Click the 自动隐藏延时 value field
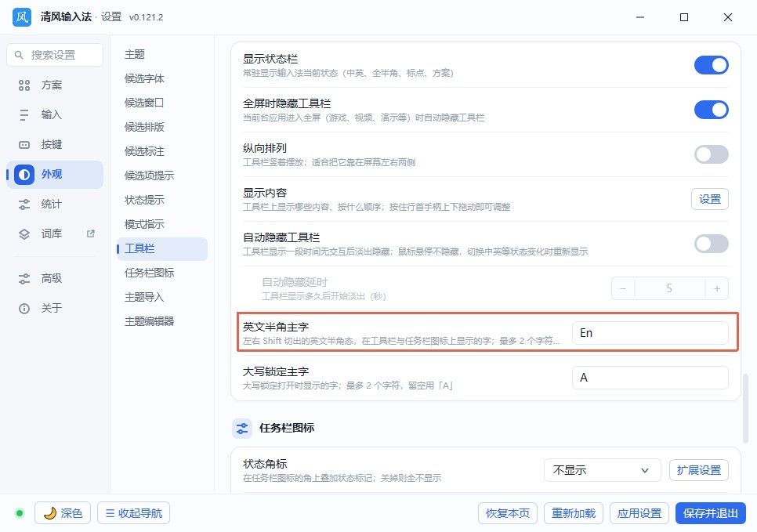Image resolution: width=757 pixels, height=532 pixels. tap(669, 288)
